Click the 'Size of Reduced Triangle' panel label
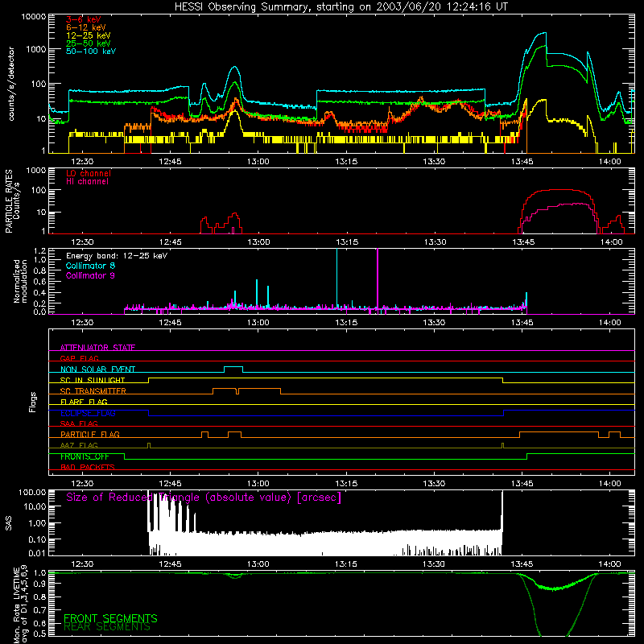Image resolution: width=644 pixels, height=644 pixels. click(x=204, y=497)
